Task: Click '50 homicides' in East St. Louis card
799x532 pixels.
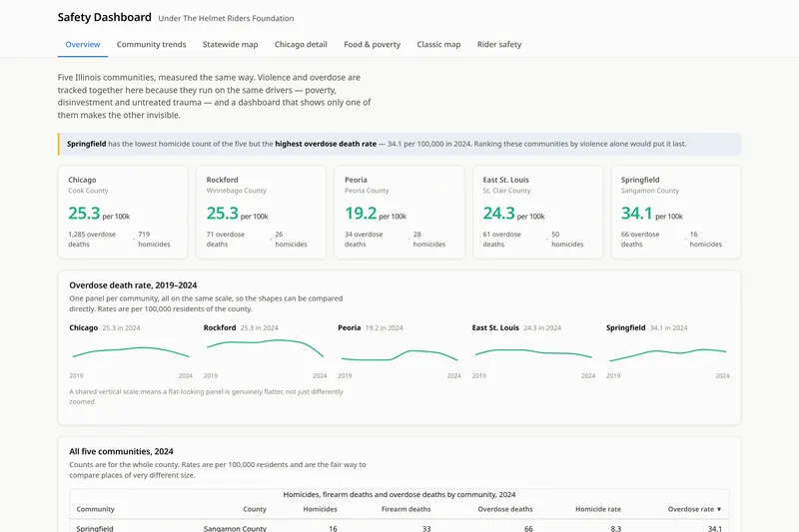Action: point(567,240)
